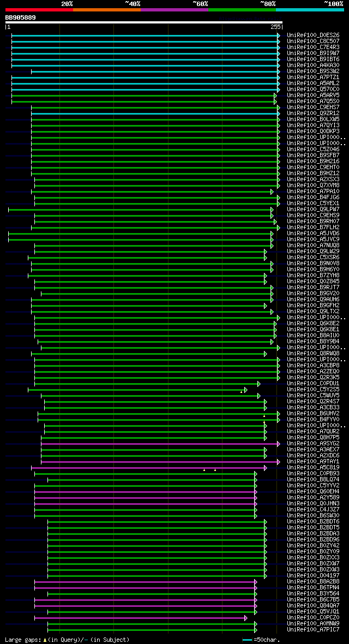The image size is (349, 644).
Task: Select the query name BB905889
Action: click(x=21, y=17)
